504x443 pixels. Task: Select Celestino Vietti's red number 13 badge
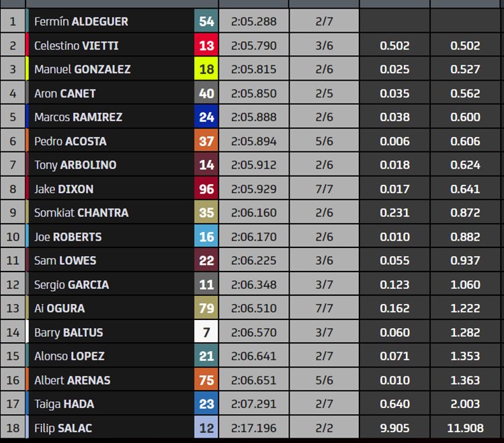pos(206,45)
